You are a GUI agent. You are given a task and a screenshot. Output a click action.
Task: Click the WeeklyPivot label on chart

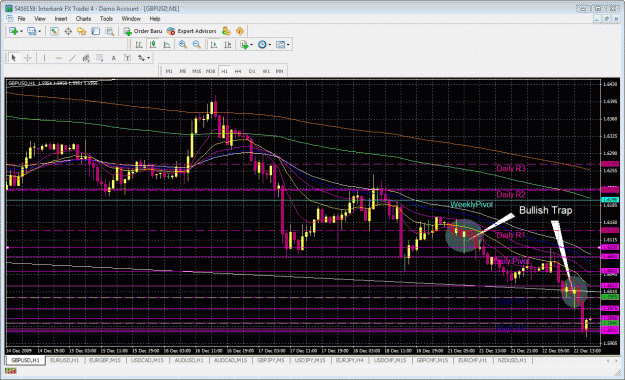[472, 205]
